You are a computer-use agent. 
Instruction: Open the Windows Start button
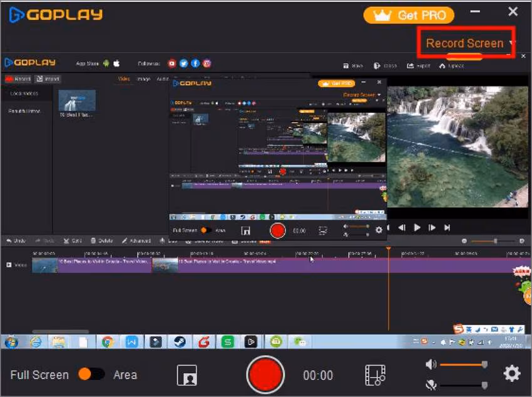[x=11, y=342]
